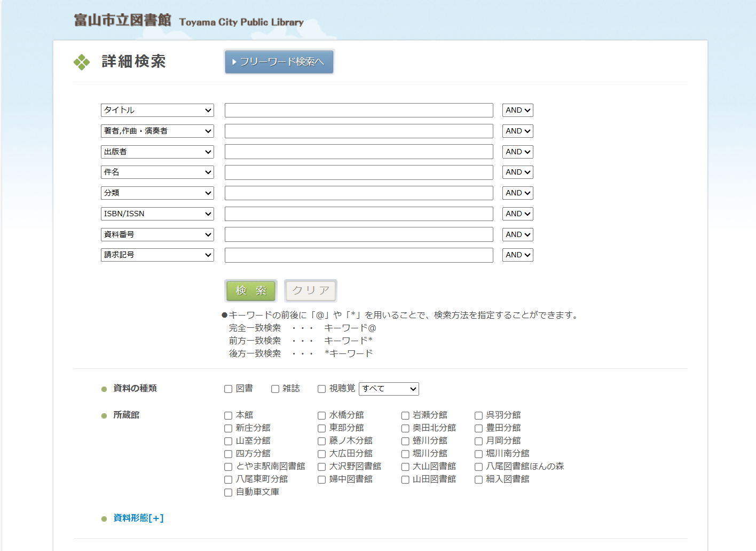Tick the 八尾図書館ほんの森 checkbox

tap(479, 467)
